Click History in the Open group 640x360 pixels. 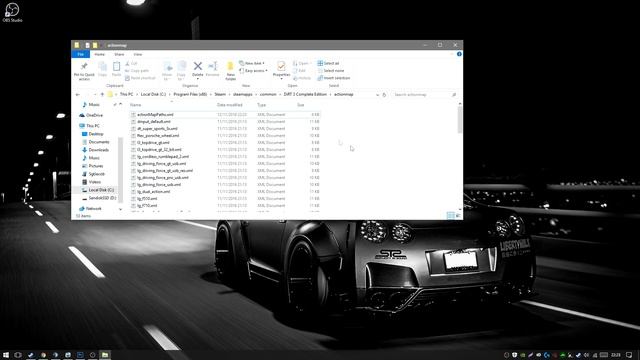[302, 78]
